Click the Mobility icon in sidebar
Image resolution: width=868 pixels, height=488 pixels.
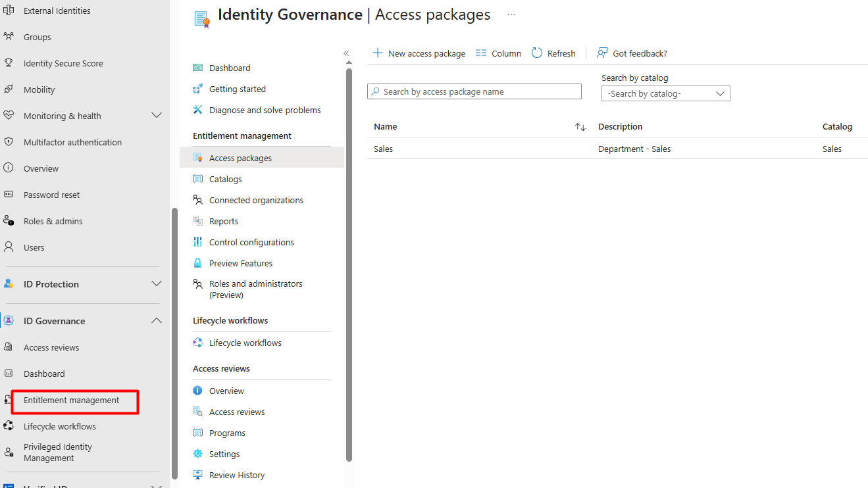click(9, 89)
